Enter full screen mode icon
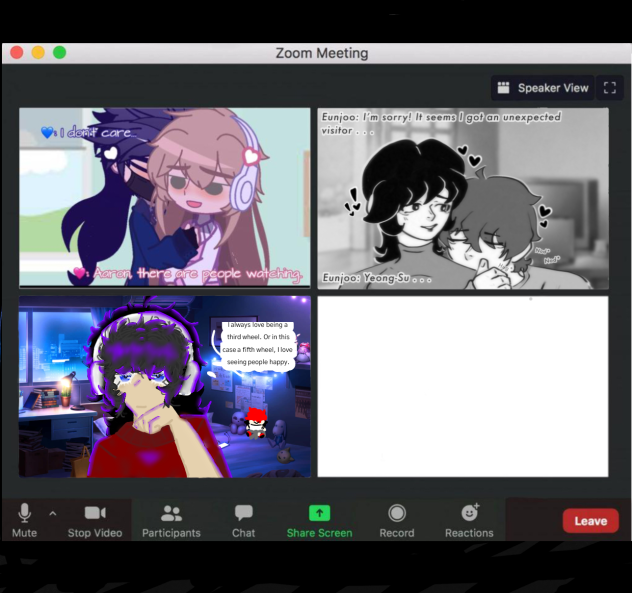632x593 pixels. point(609,88)
